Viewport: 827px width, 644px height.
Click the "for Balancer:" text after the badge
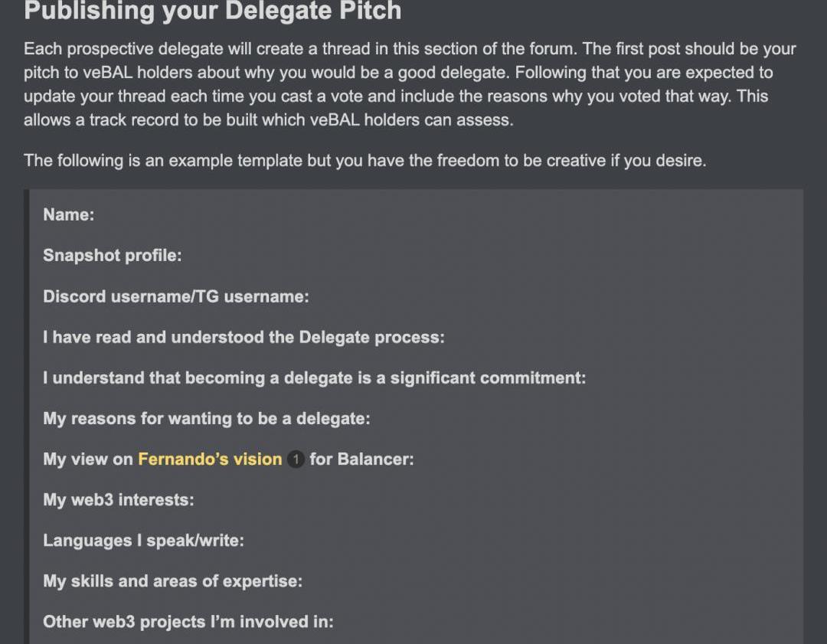(361, 459)
